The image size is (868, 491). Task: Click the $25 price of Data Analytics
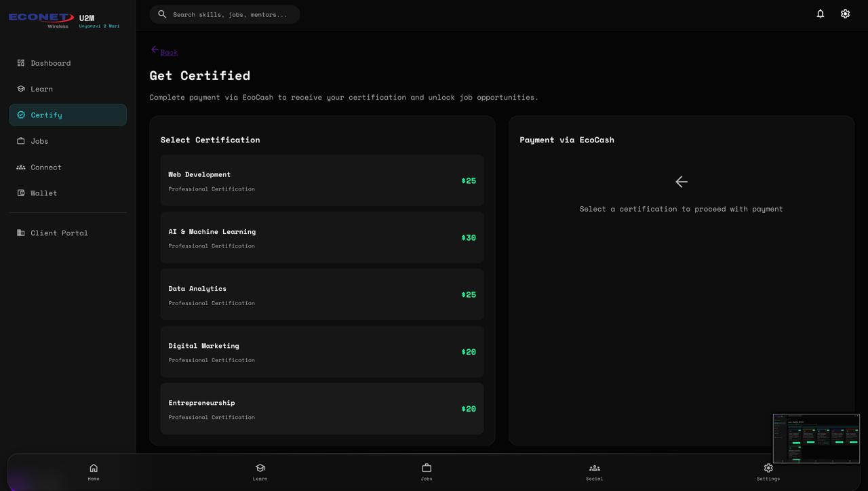pos(469,294)
